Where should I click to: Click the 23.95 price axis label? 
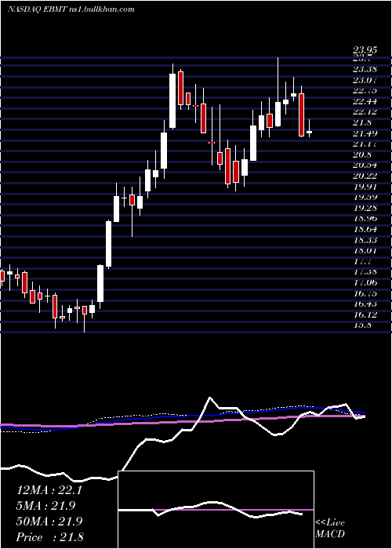tap(367, 51)
